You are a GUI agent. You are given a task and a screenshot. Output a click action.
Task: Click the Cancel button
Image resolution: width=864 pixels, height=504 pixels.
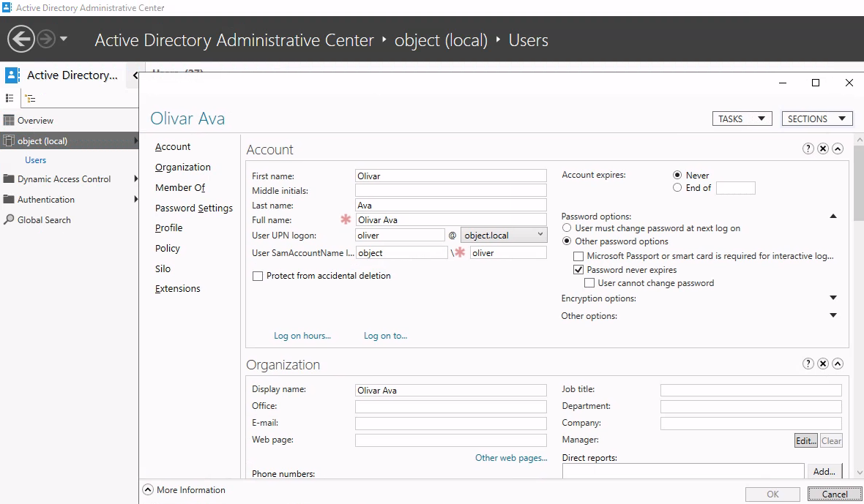834,494
